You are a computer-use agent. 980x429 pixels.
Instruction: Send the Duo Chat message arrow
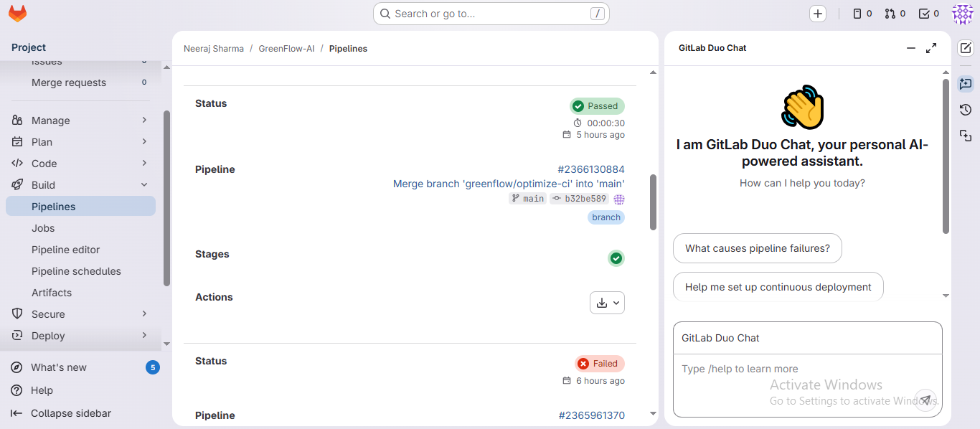(x=925, y=400)
